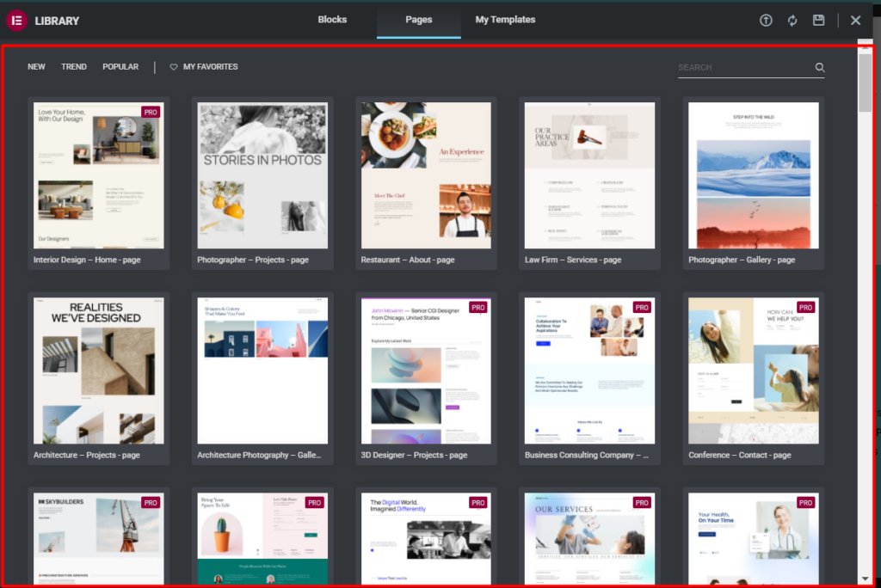Close the Library dialog

click(856, 21)
